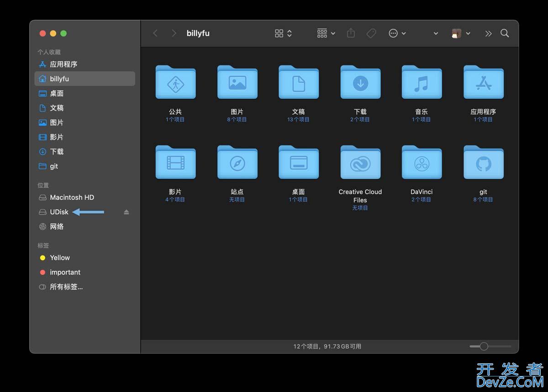
Task: Open Macintosh HD in sidebar
Action: pos(84,197)
